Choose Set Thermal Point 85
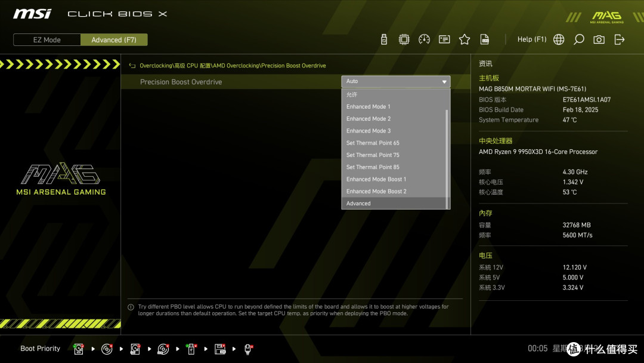Image resolution: width=644 pixels, height=363 pixels. pyautogui.click(x=393, y=167)
